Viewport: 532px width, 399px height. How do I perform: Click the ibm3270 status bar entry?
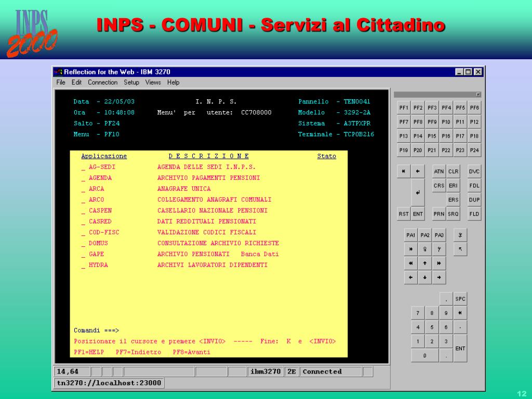coord(265,371)
